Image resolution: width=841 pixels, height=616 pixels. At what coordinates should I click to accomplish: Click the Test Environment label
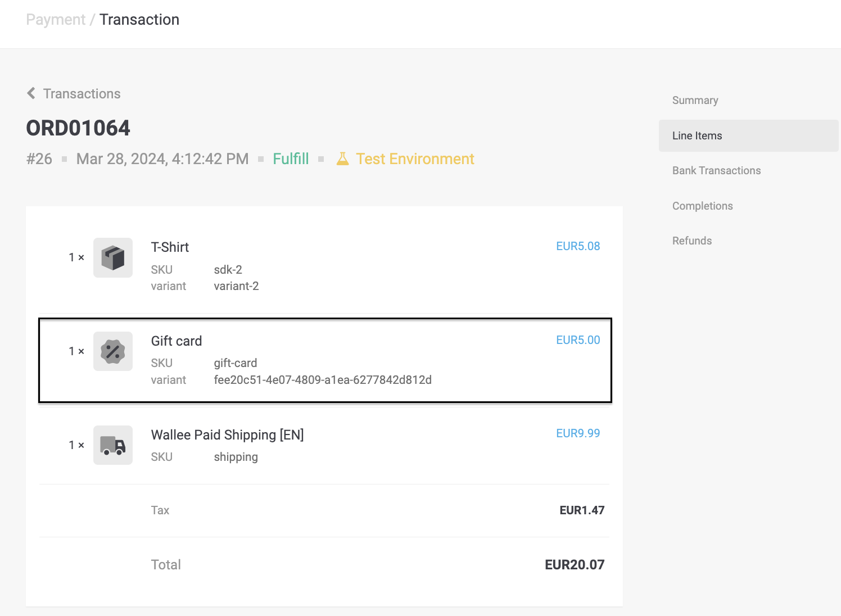tap(415, 159)
